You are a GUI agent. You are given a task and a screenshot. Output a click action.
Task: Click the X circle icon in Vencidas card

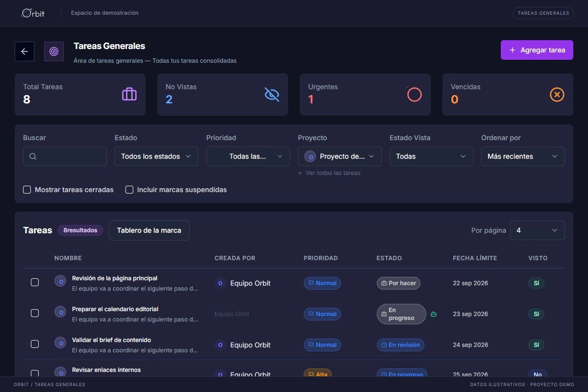(x=557, y=94)
